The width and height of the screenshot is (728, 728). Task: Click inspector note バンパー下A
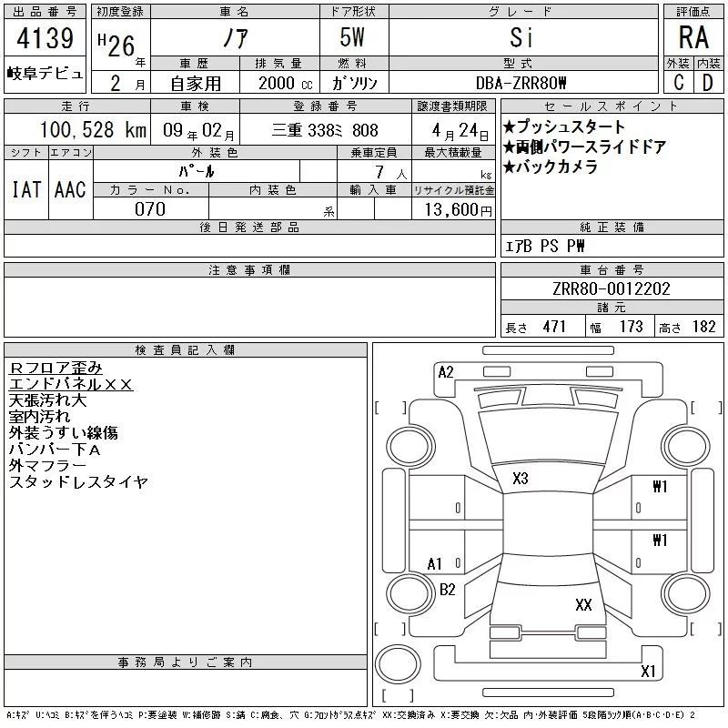tap(55, 450)
